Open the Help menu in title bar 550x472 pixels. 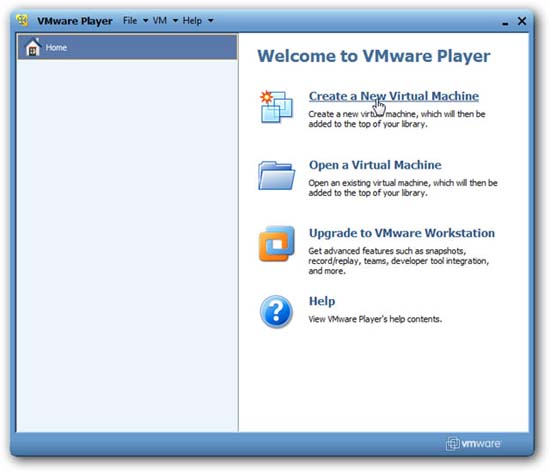coord(192,21)
